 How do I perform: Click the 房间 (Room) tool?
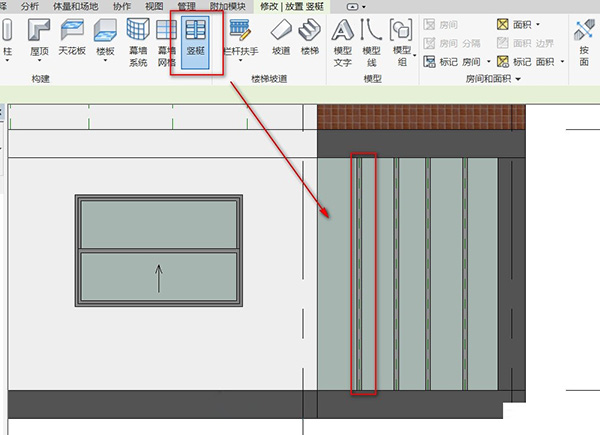tap(440, 25)
